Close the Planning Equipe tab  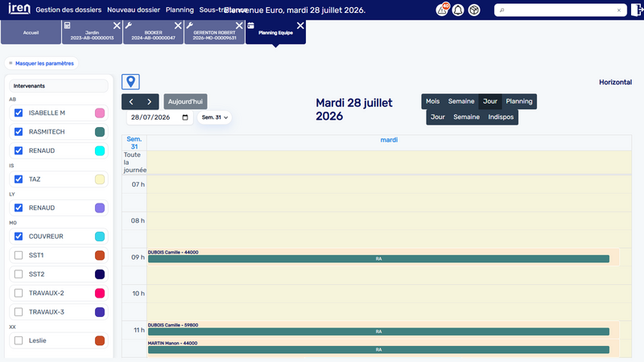(x=300, y=26)
